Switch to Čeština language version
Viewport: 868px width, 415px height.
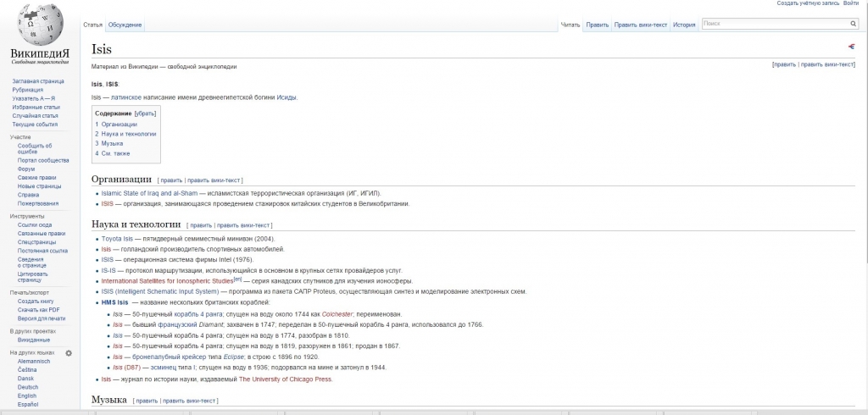(x=27, y=370)
